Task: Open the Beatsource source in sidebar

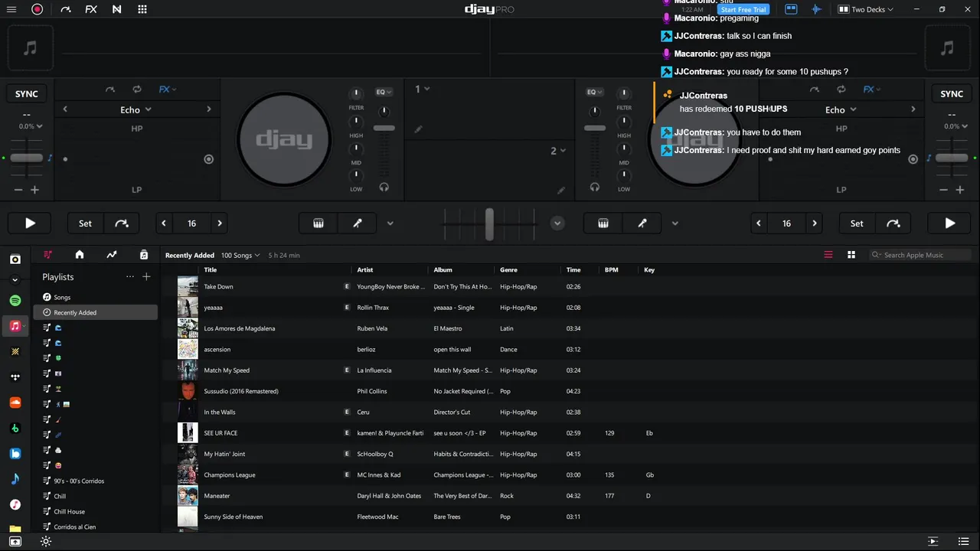Action: [15, 454]
